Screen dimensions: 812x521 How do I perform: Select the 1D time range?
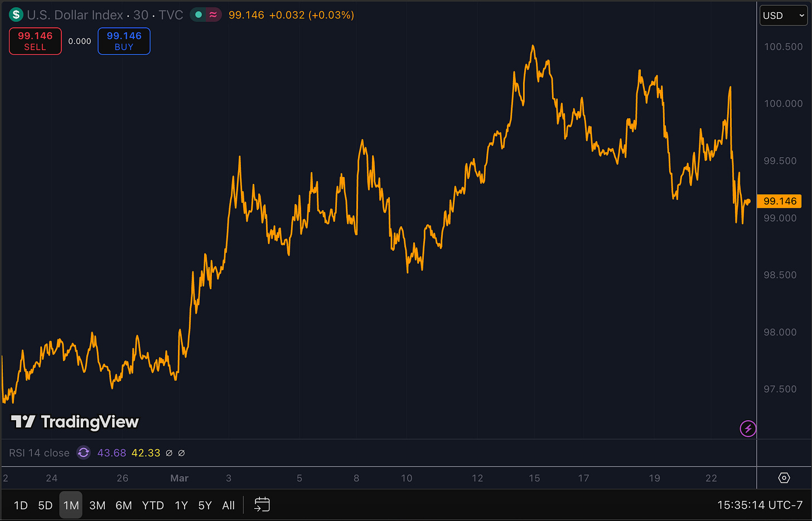pos(21,505)
